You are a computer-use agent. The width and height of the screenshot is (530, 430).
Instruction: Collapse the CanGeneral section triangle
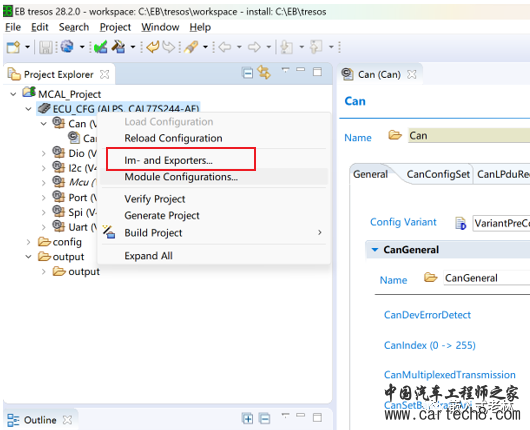tap(375, 250)
